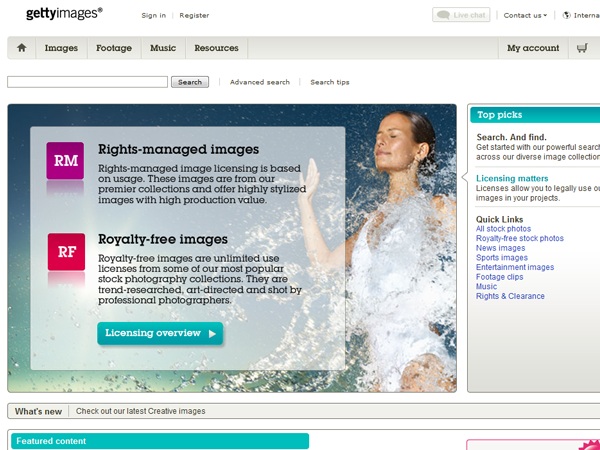The image size is (600, 450).
Task: Open the News images link
Action: click(501, 248)
